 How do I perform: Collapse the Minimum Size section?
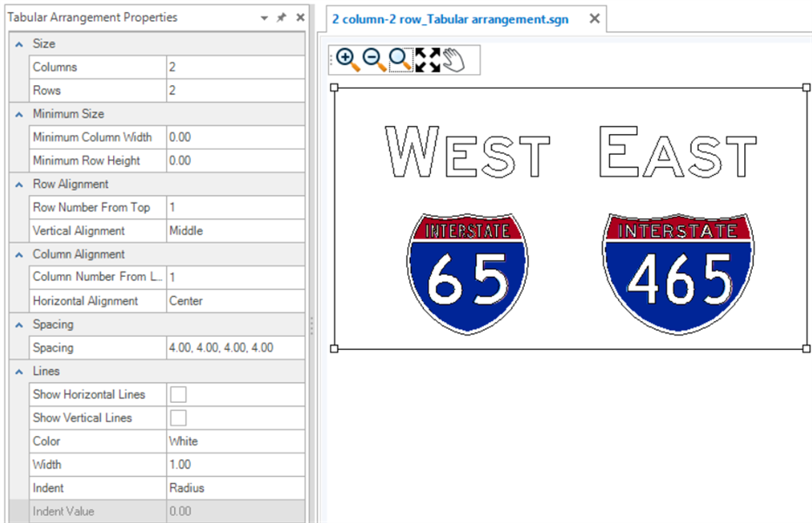pos(19,115)
